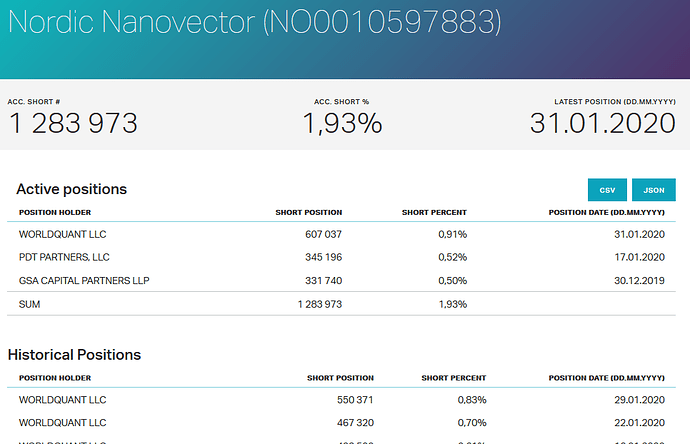Click the historical date 22.01.2020

pos(639,423)
